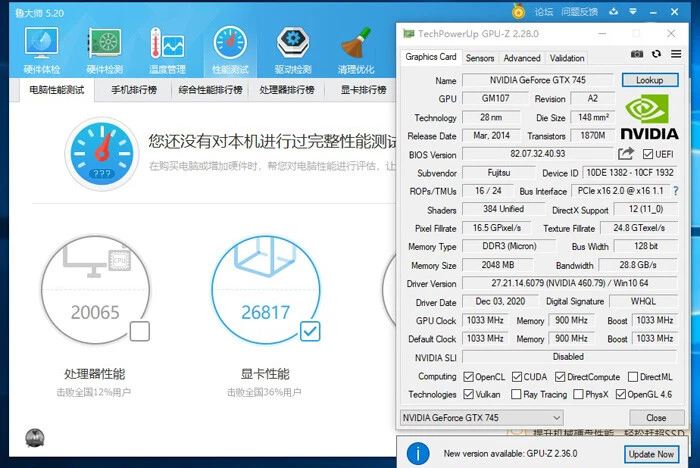700x468 pixels.
Task: Switch to the Validation tab
Action: [567, 58]
